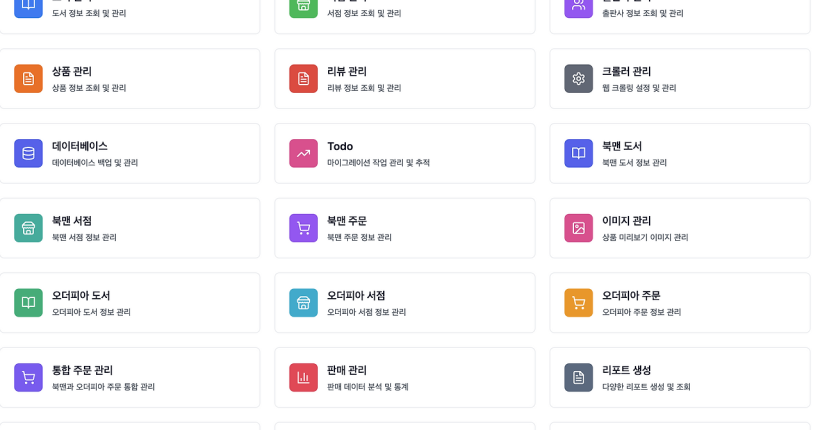Click the purple cart icon for 북맨 주문

(x=303, y=228)
